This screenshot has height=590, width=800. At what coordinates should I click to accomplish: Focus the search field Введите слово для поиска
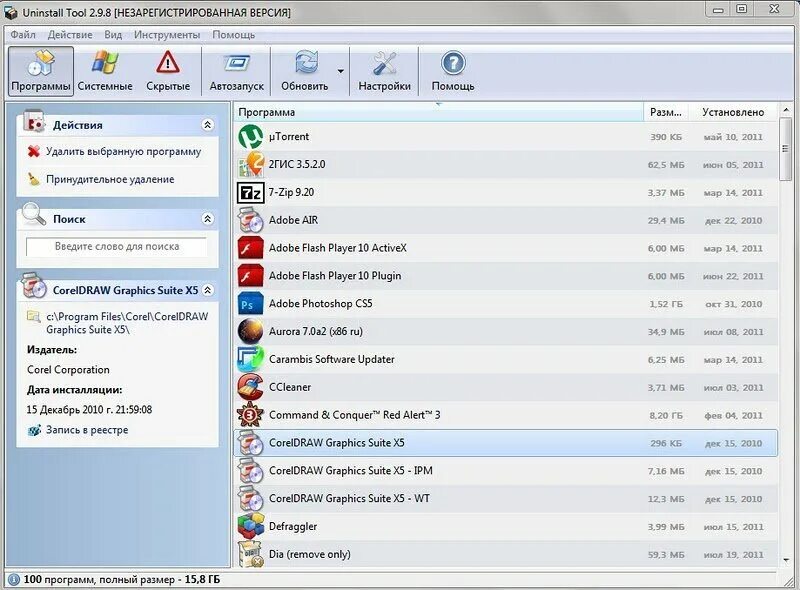(117, 247)
